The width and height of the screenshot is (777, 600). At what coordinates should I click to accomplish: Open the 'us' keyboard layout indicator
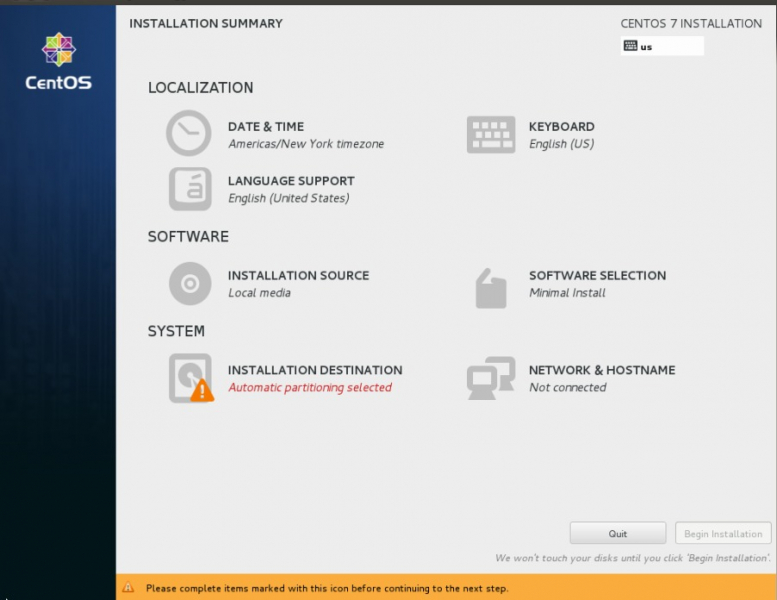662,46
